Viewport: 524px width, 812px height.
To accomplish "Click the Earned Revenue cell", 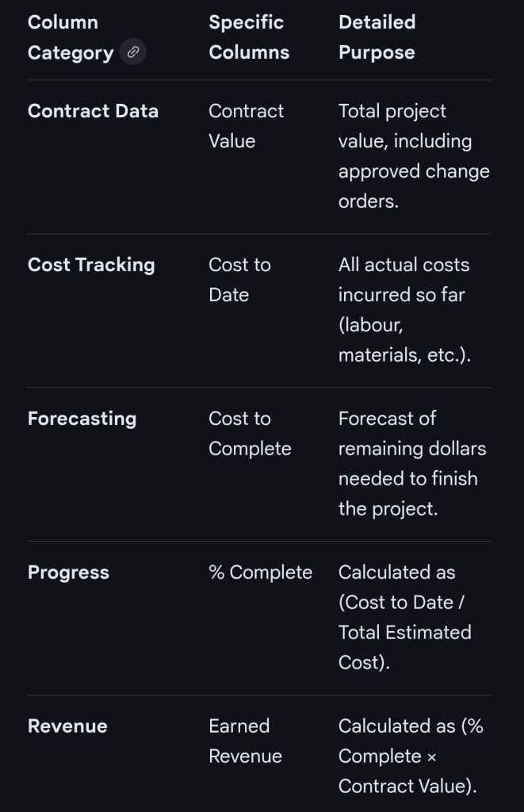I will coord(245,741).
